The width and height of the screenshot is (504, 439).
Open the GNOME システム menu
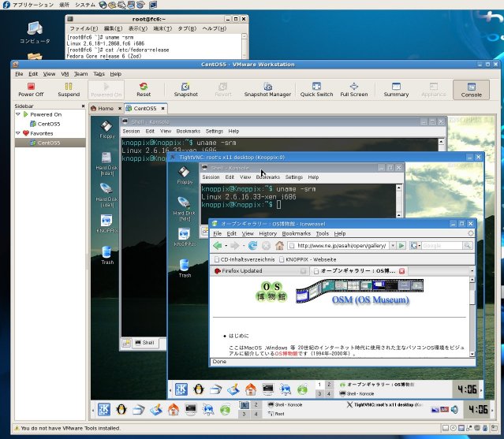(85, 5)
